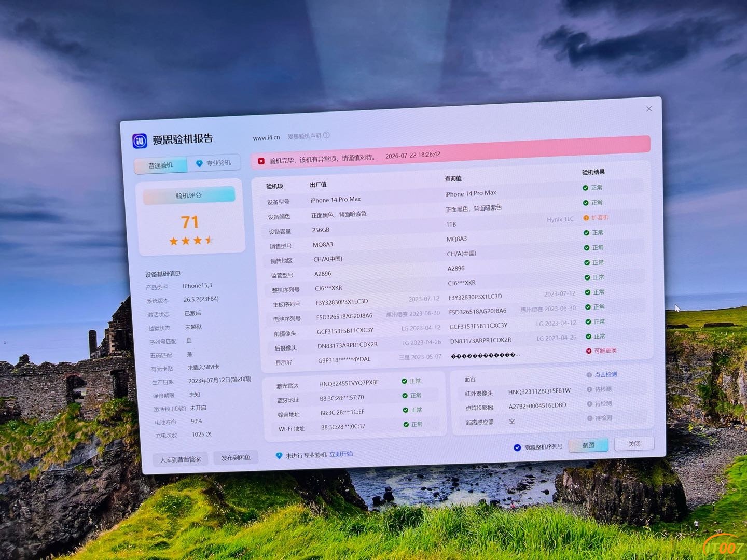The height and width of the screenshot is (560, 747).
Task: Click the red error icon in the warning banner
Action: (261, 161)
